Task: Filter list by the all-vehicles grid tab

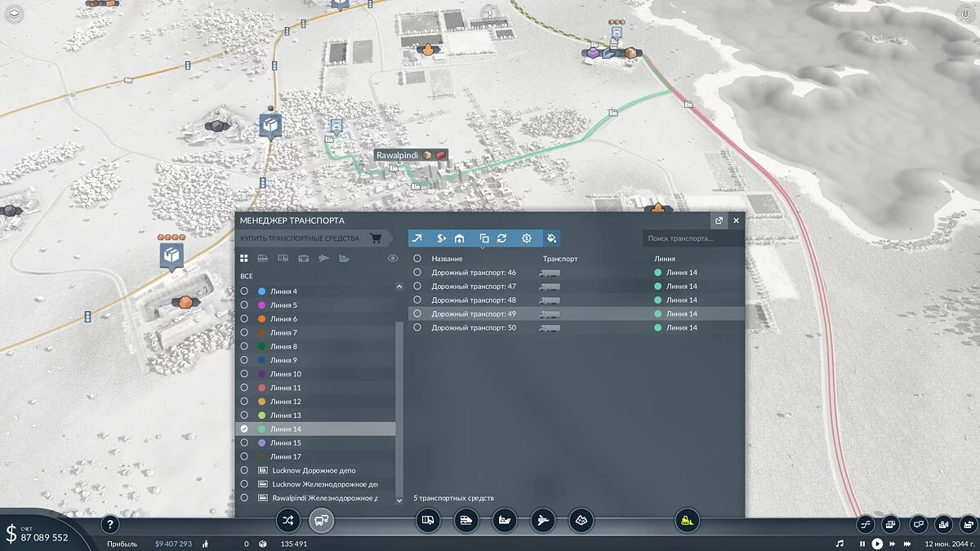Action: tap(243, 259)
